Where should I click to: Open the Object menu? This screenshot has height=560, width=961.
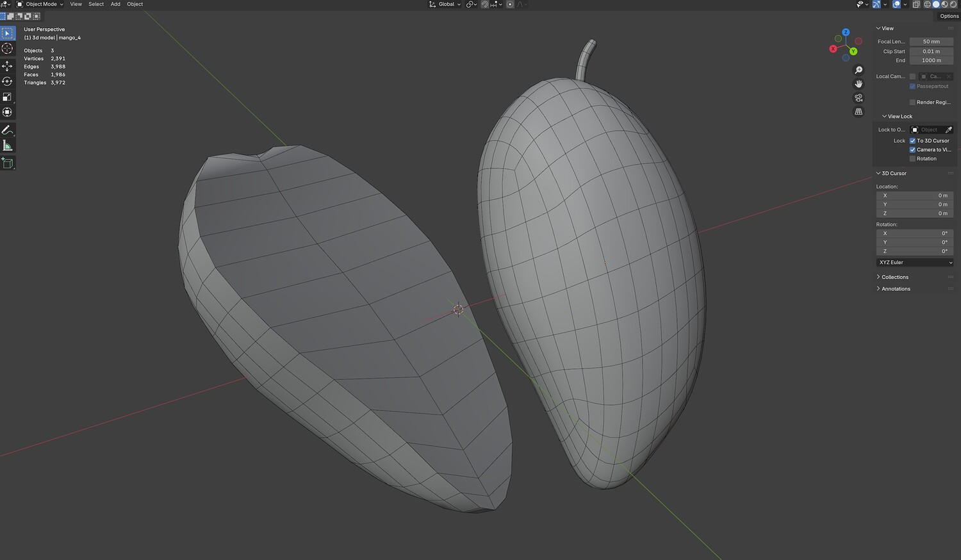pos(135,4)
